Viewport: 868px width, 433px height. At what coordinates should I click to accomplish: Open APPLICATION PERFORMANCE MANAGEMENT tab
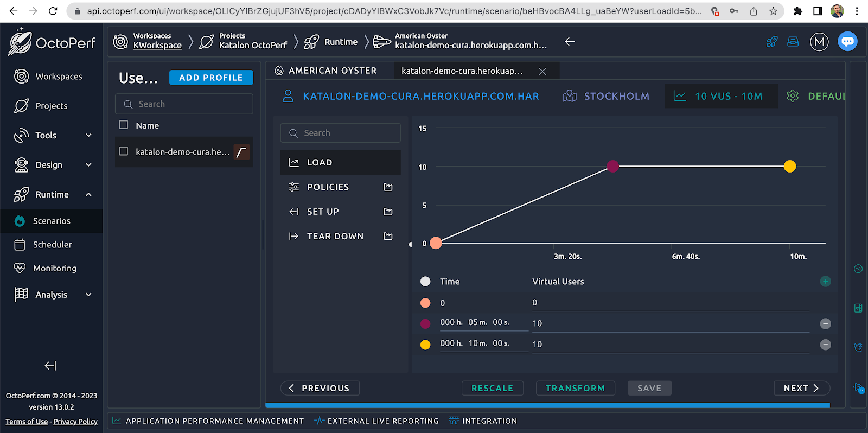click(x=208, y=421)
